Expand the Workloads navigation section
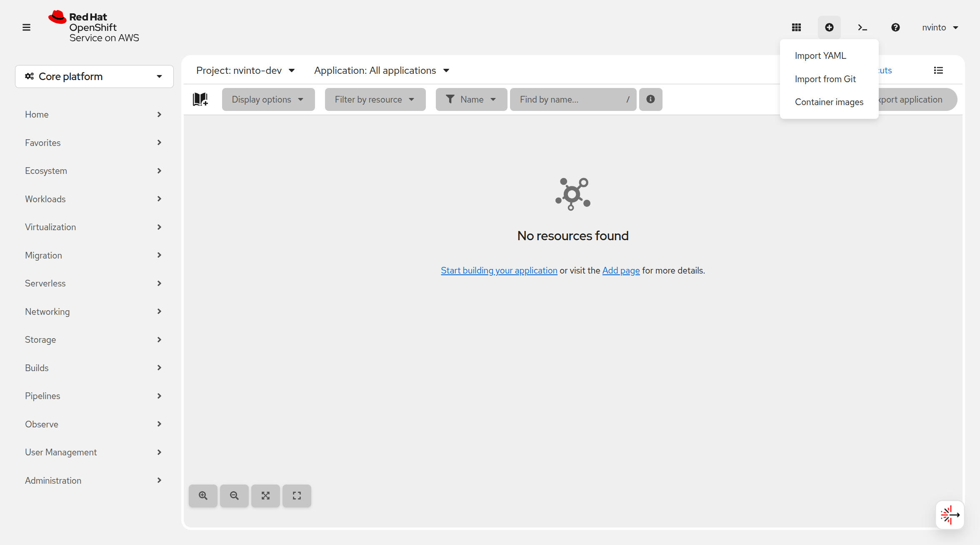980x545 pixels. (93, 199)
